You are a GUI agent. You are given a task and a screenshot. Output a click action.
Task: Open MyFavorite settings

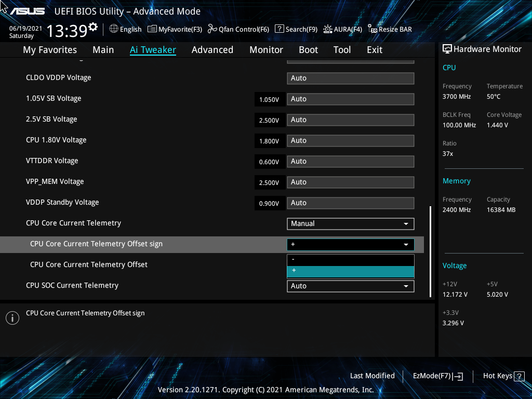175,29
